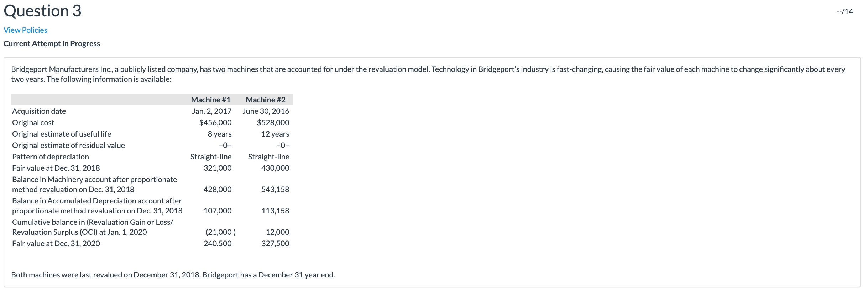868x296 pixels.
Task: Click the $528,000 original cost value
Action: click(272, 122)
